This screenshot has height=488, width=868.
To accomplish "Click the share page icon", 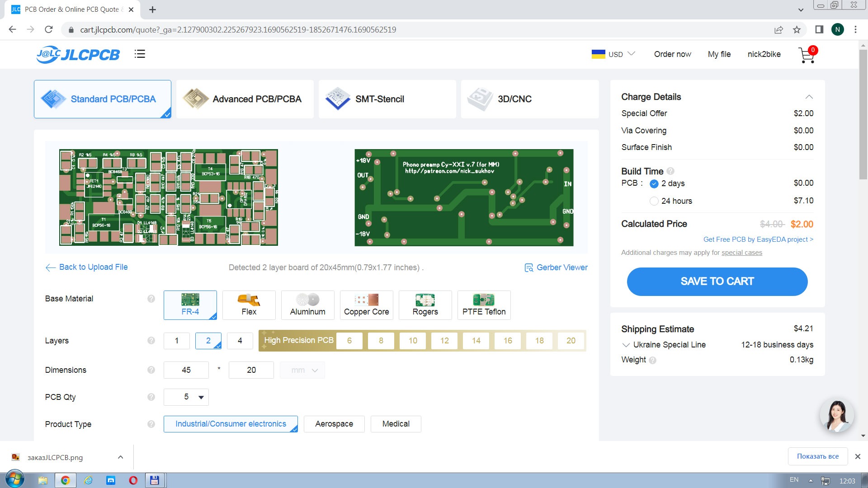I will (x=778, y=29).
